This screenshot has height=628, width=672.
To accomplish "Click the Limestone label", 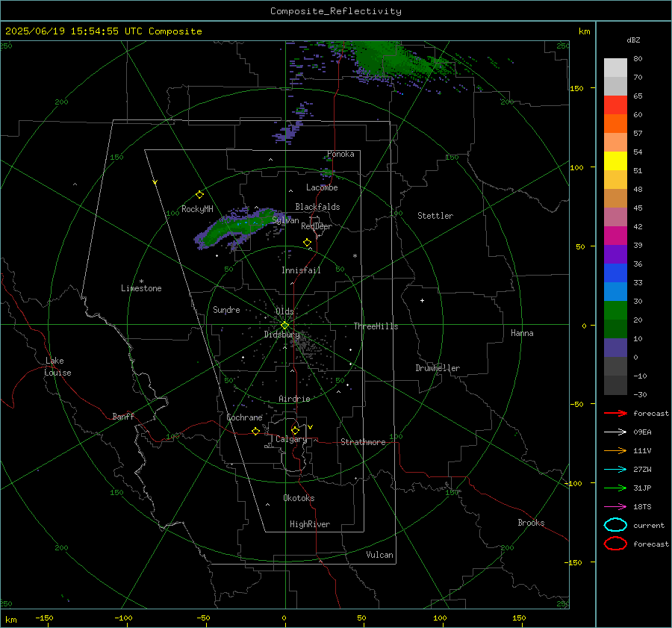I will [x=141, y=288].
